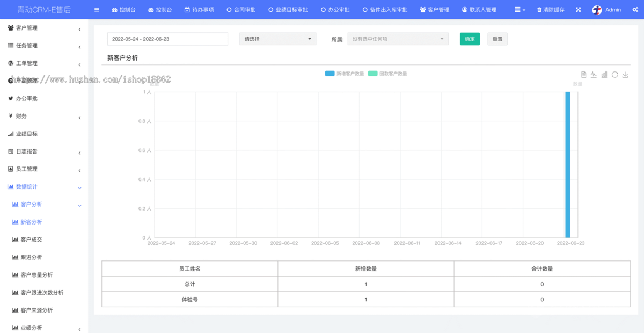This screenshot has height=333, width=644.
Task: Click the 办公审批 Twitter-bird icon in sidebar
Action: click(10, 98)
